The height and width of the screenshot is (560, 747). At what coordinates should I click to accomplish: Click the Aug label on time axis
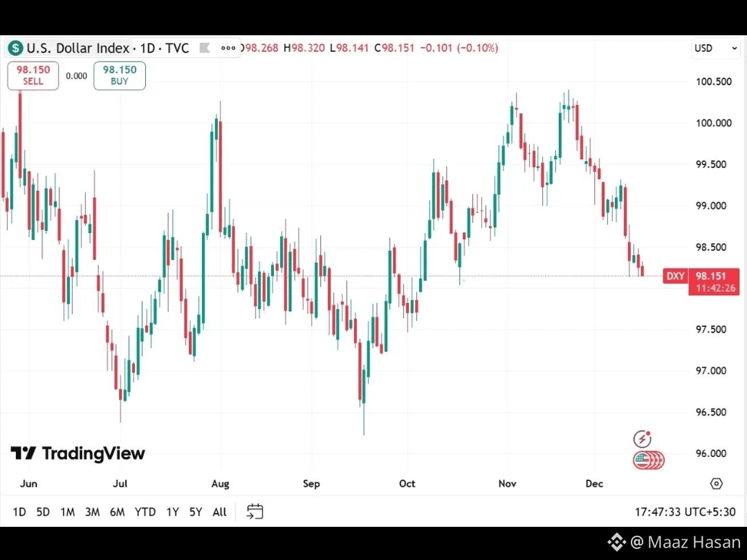[x=220, y=484]
